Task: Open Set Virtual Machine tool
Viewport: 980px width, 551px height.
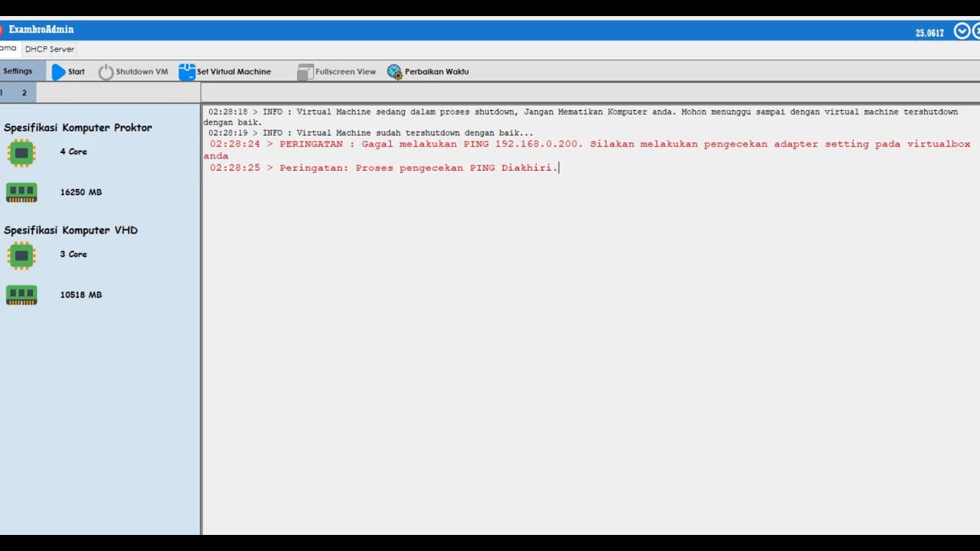Action: pos(224,72)
